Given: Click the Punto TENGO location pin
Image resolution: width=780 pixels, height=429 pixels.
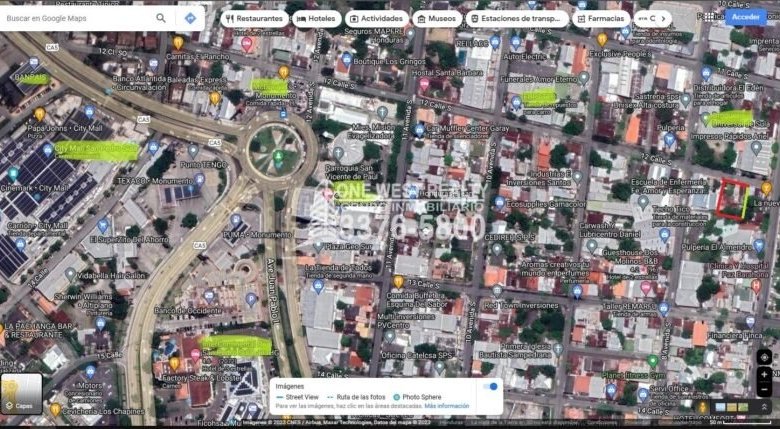Looking at the screenshot, I should 193,150.
